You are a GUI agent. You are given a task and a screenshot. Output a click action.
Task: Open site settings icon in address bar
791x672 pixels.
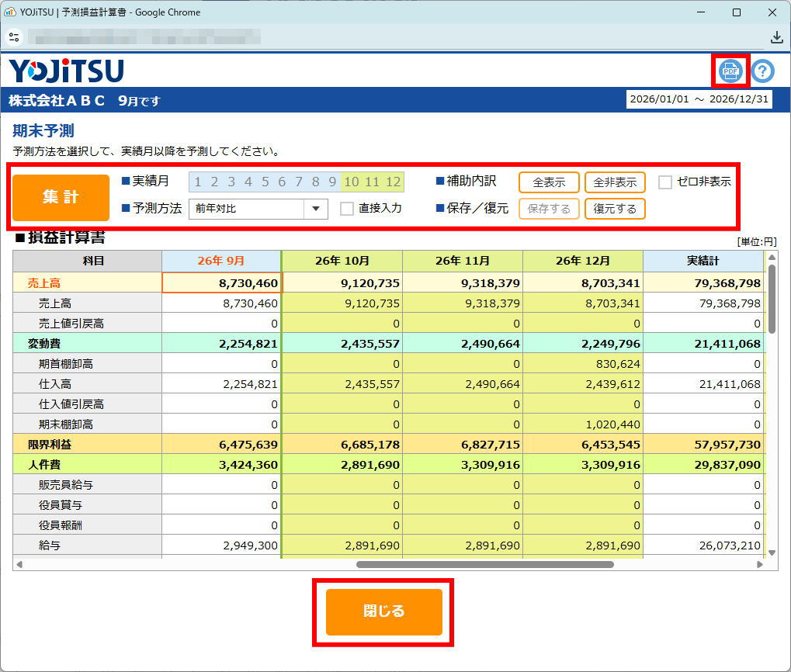pos(14,37)
